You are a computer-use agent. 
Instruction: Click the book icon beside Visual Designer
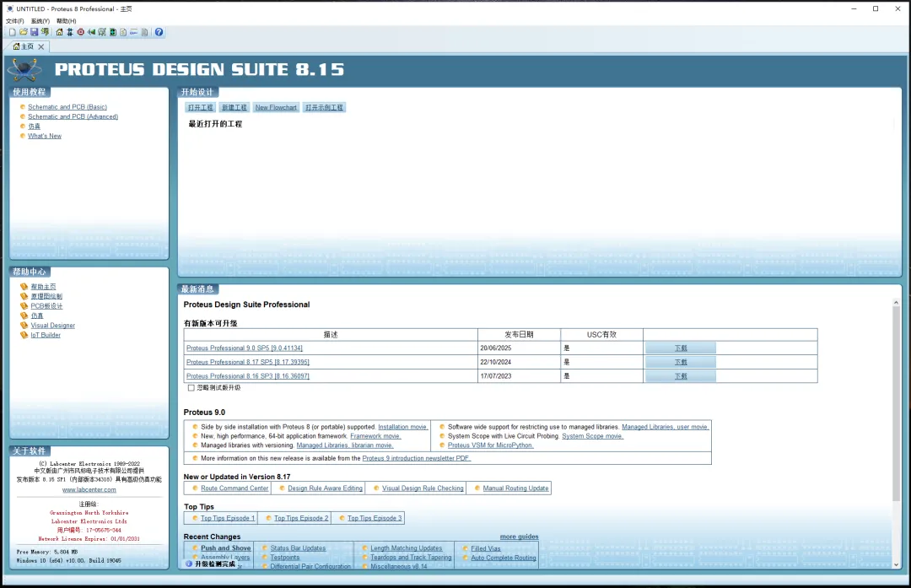point(24,326)
